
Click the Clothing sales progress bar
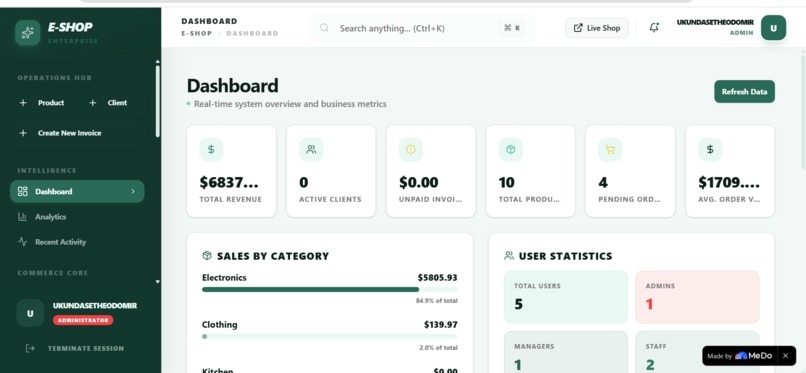click(x=329, y=337)
